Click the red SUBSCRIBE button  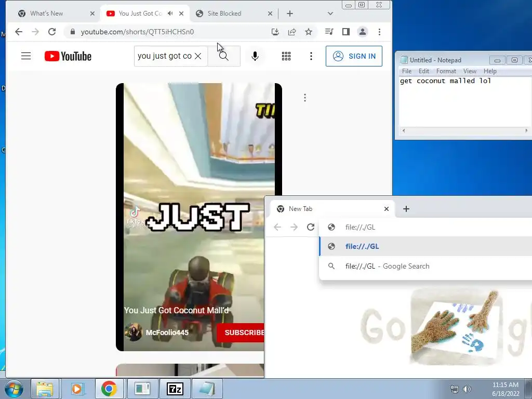click(x=240, y=332)
